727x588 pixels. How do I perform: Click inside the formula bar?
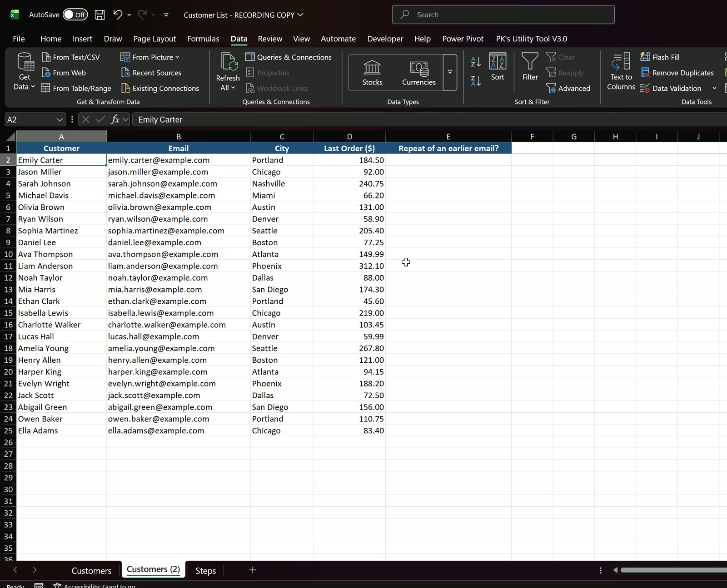(429, 119)
